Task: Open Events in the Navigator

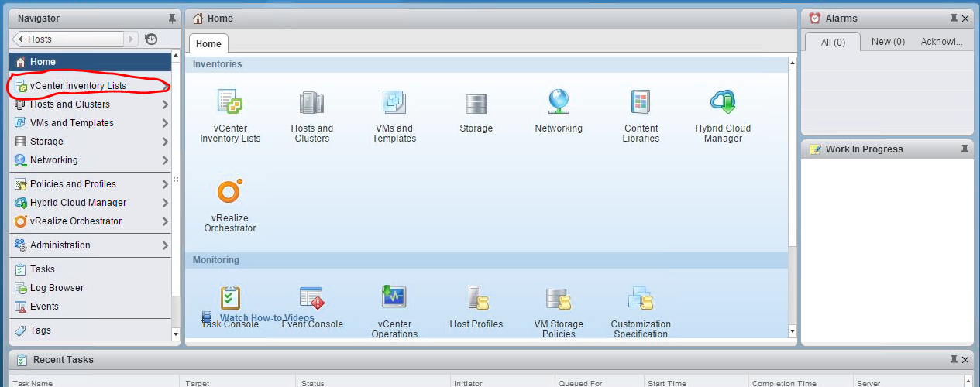Action: coord(90,307)
